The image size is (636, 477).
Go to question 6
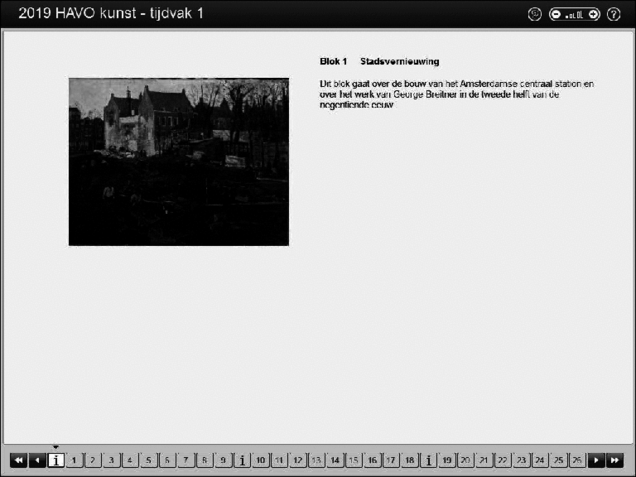(168, 460)
